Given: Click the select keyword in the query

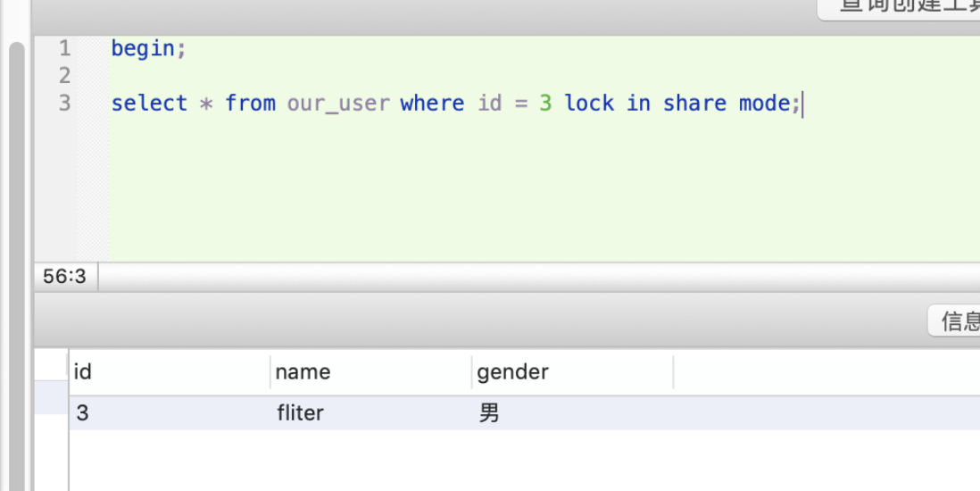Looking at the screenshot, I should point(149,104).
